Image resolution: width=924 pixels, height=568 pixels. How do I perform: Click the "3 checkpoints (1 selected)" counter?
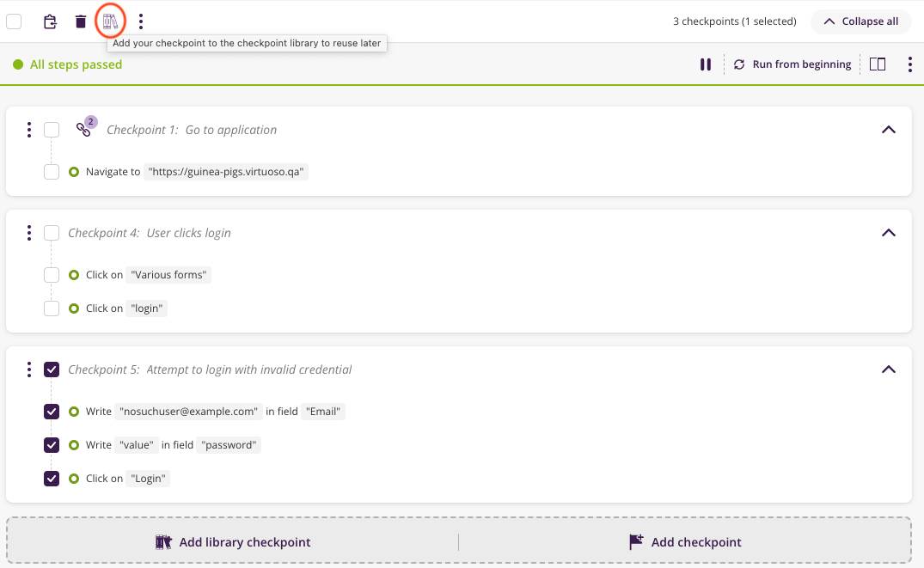click(x=735, y=21)
